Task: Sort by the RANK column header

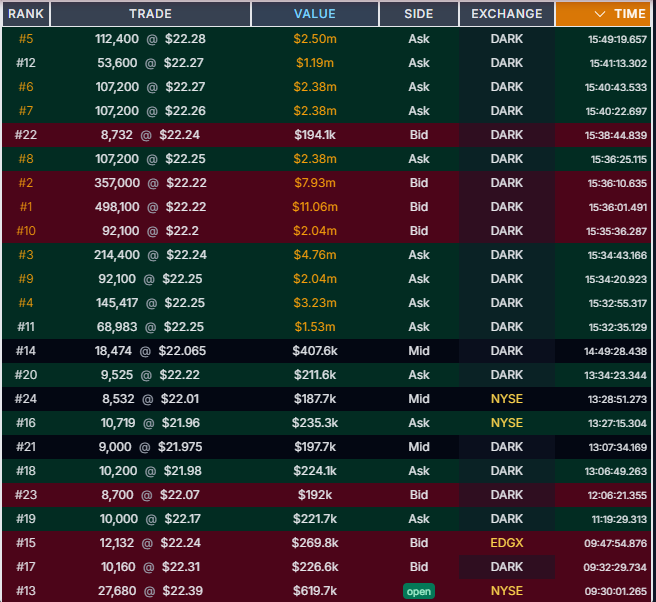Action: 26,14
